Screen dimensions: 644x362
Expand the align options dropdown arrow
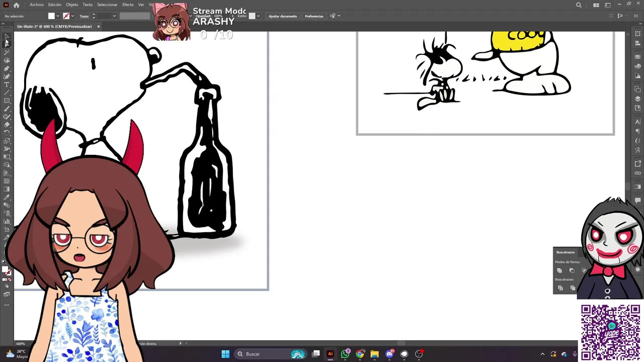pos(339,16)
